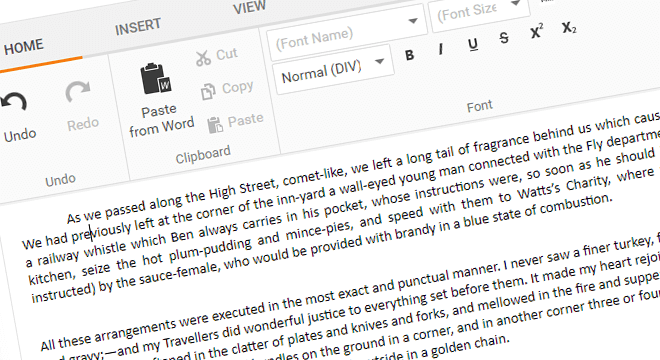Viewport: 660px width, 360px height.
Task: Click the Redo arrow icon
Action: [77, 92]
